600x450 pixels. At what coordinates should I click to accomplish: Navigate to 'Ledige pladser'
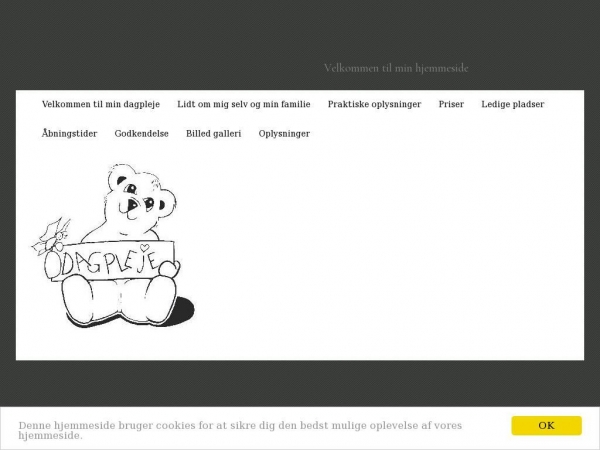[512, 104]
